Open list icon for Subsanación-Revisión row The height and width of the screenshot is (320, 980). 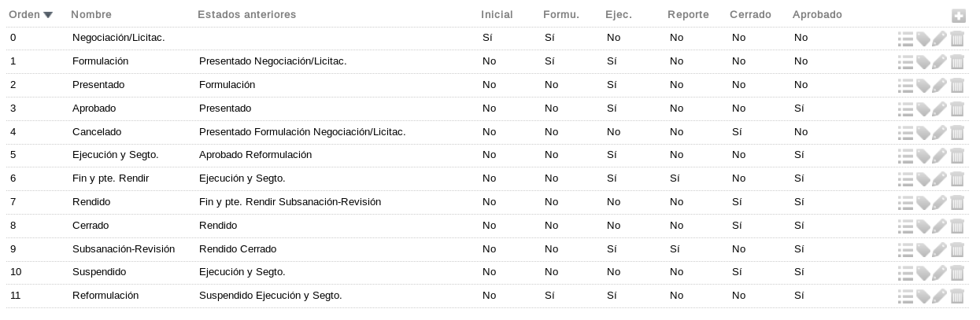905,249
